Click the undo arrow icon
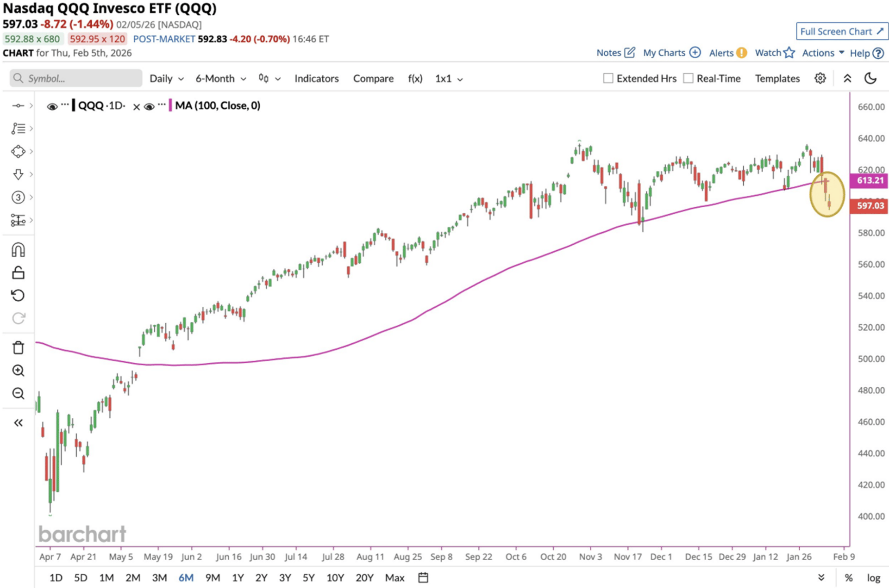The image size is (889, 588). (x=18, y=295)
